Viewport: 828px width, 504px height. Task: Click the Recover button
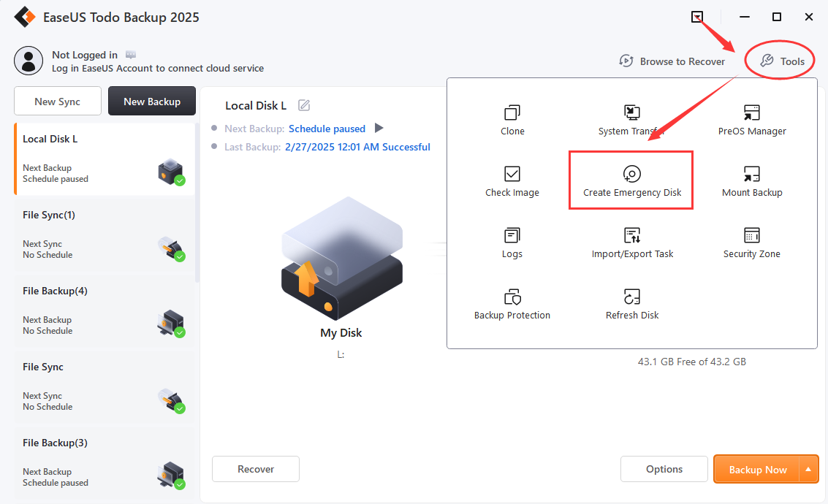pos(256,469)
